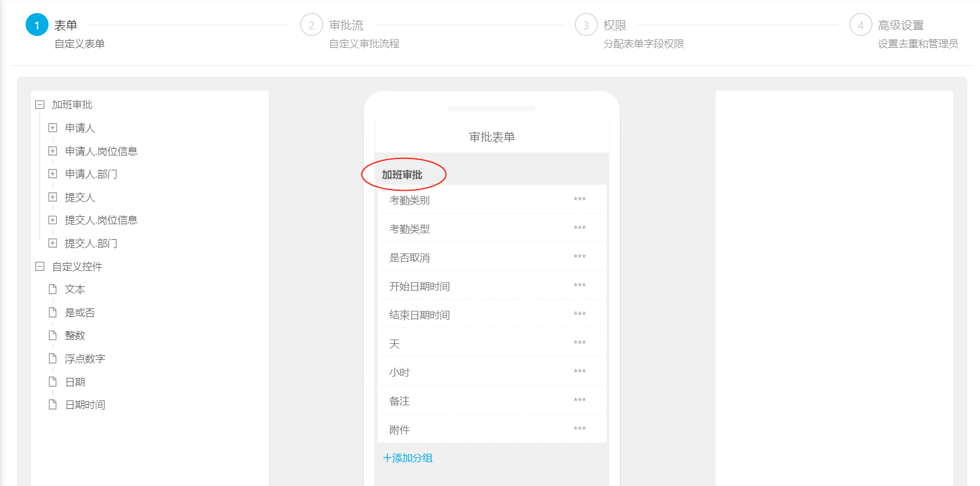980x486 pixels.
Task: Collapse the 加班审批 tree node
Action: 40,105
